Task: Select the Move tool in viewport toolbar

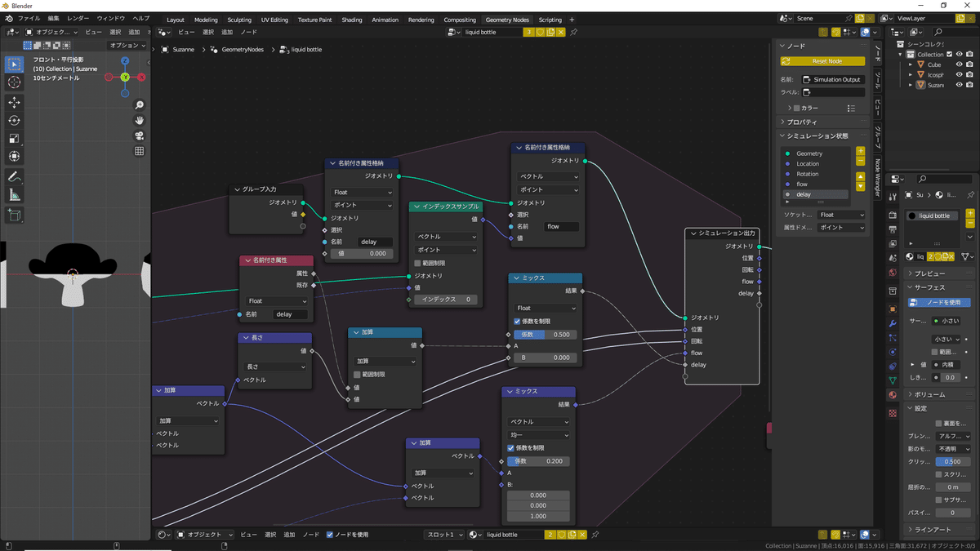Action: (14, 102)
